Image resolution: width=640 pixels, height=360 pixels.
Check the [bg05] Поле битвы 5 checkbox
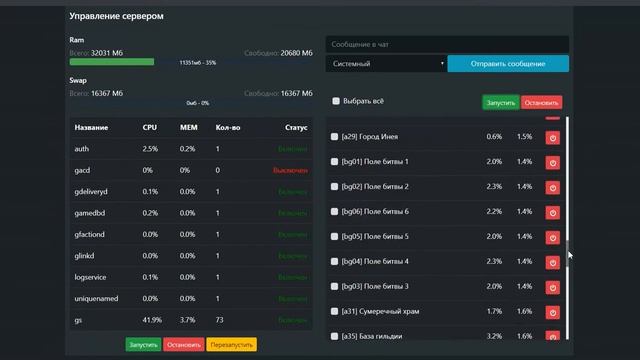coord(334,236)
